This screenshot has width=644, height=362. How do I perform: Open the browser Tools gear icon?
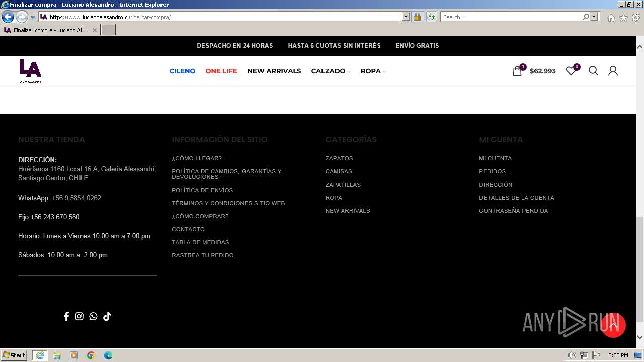[x=636, y=18]
